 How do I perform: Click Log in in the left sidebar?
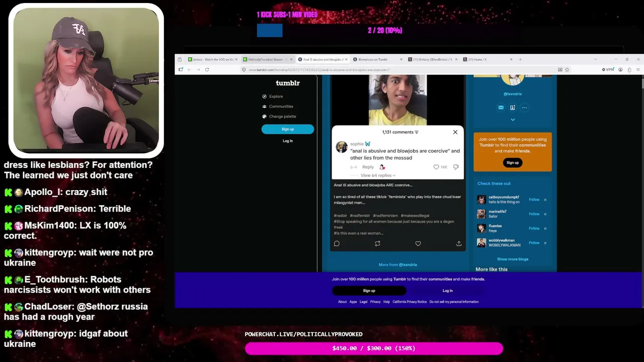tap(288, 141)
